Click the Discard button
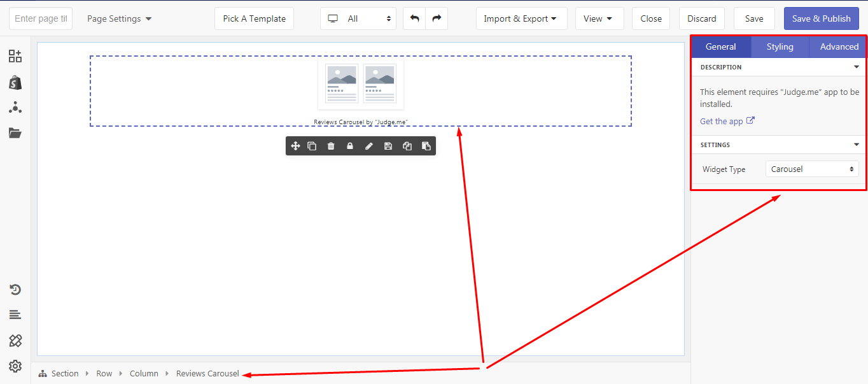 (702, 18)
